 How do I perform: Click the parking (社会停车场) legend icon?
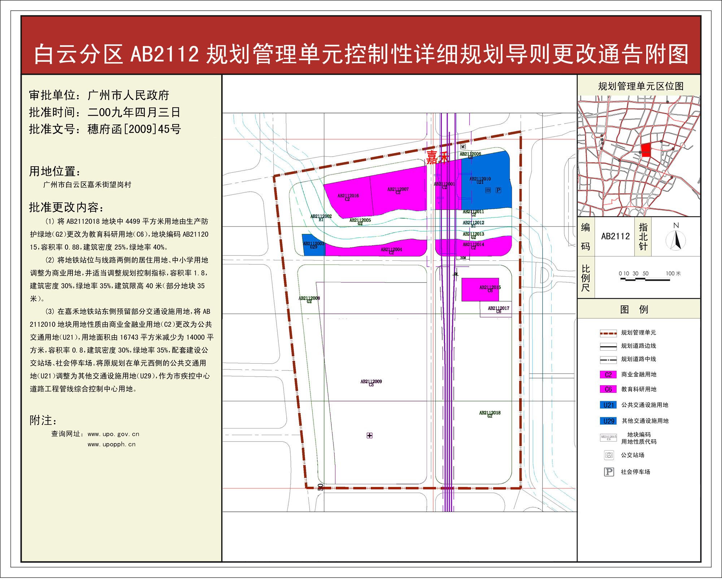pyautogui.click(x=609, y=472)
